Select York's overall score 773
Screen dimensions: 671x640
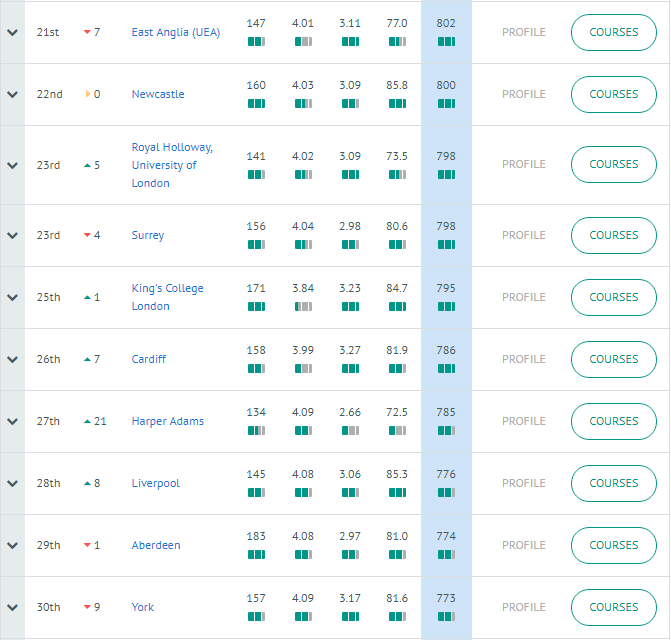pyautogui.click(x=446, y=599)
